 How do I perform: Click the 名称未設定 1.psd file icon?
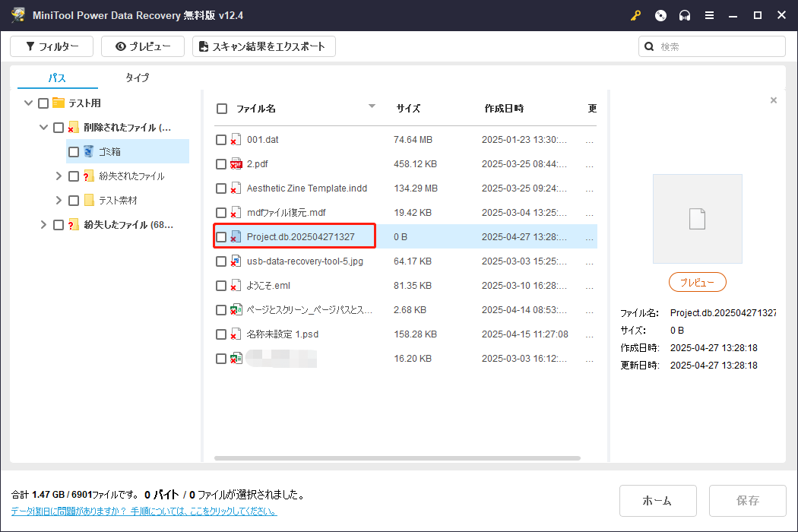(x=236, y=334)
